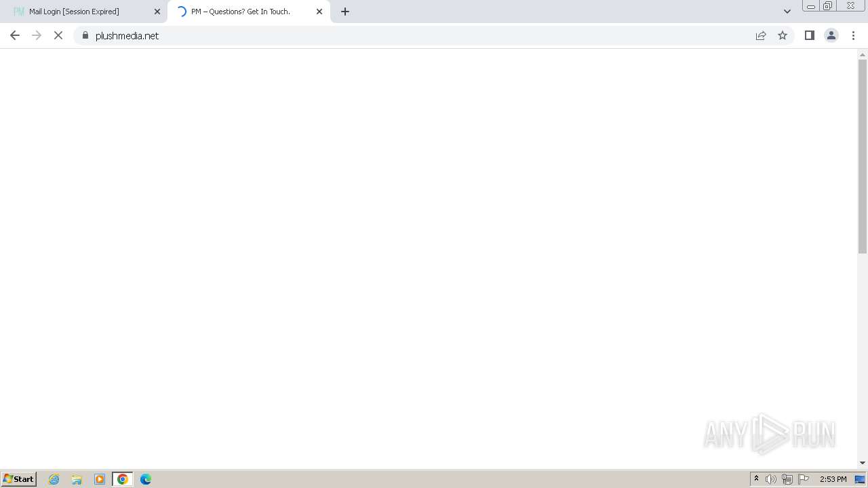The height and width of the screenshot is (488, 868).
Task: View site security lock info
Action: pos(85,35)
